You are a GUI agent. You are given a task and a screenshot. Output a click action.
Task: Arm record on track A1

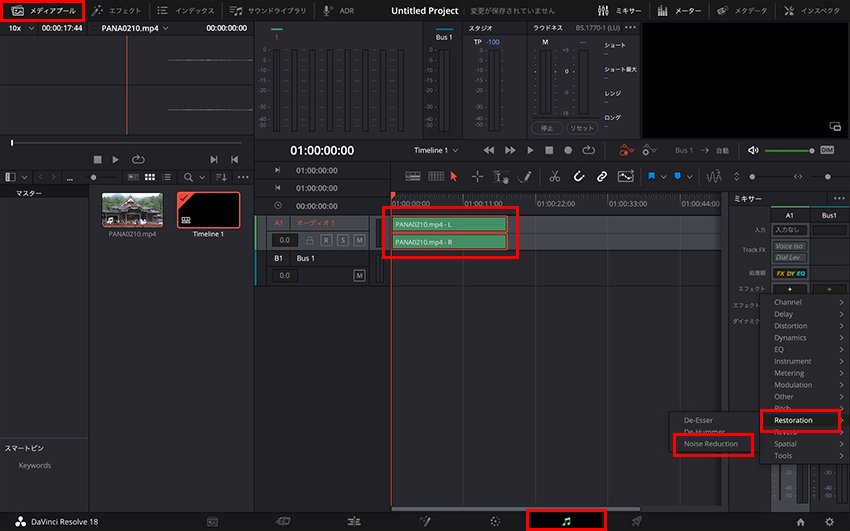326,240
